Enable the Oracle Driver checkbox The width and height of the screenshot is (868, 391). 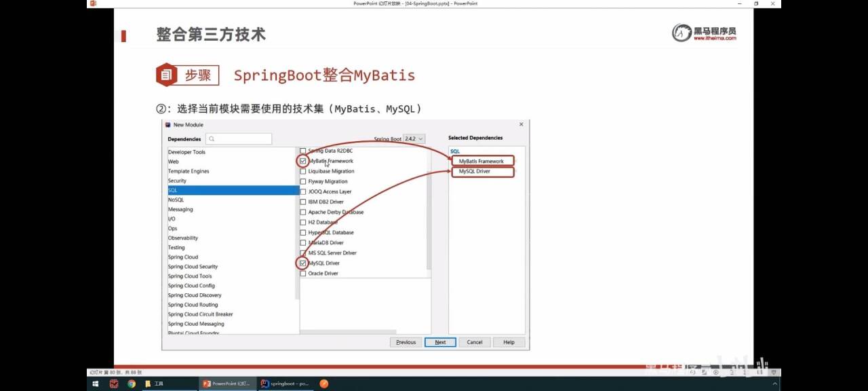(x=303, y=273)
